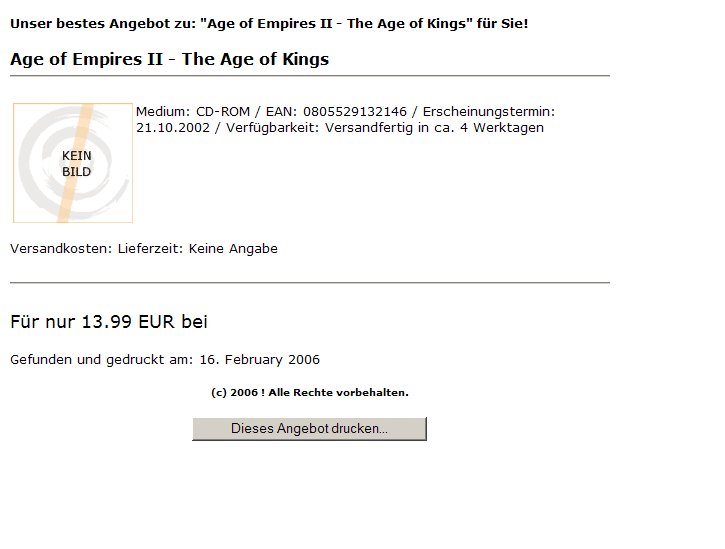
Task: Click the "Unser bestes Angebot zu" headline
Action: click(x=106, y=22)
